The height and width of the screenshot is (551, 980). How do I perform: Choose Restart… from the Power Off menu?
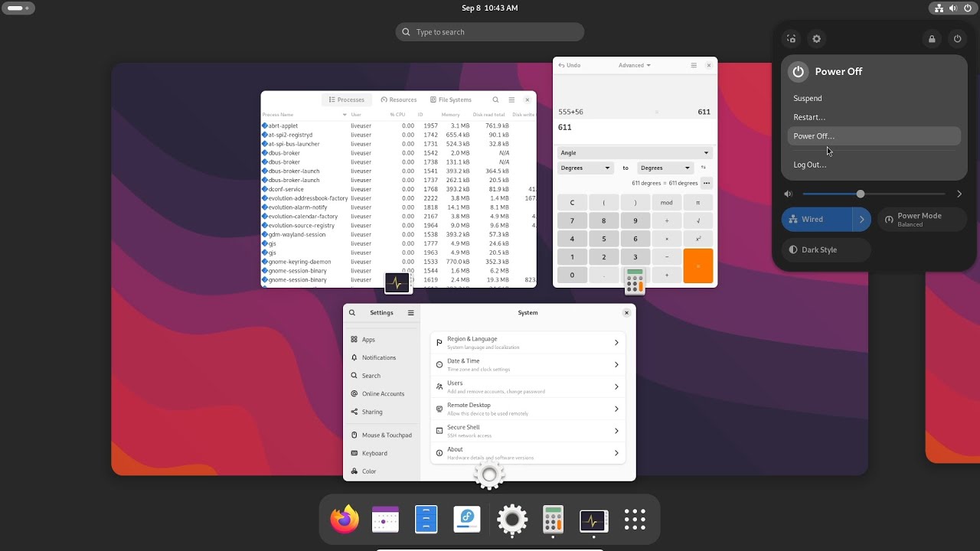coord(874,117)
